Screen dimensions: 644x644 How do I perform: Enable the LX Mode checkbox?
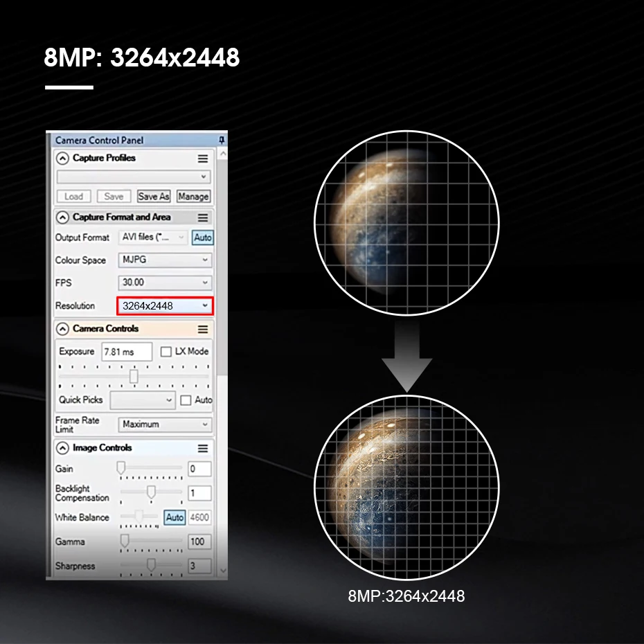coord(166,352)
